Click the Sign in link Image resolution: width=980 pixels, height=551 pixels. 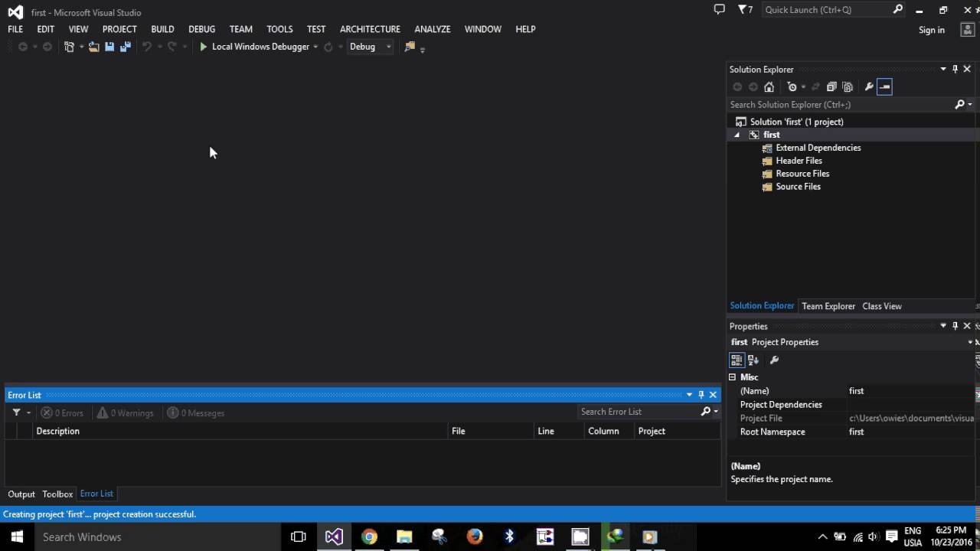(932, 30)
